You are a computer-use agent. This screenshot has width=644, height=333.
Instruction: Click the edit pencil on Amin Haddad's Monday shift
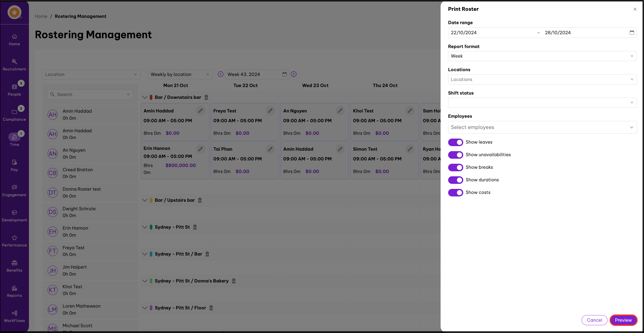200,111
